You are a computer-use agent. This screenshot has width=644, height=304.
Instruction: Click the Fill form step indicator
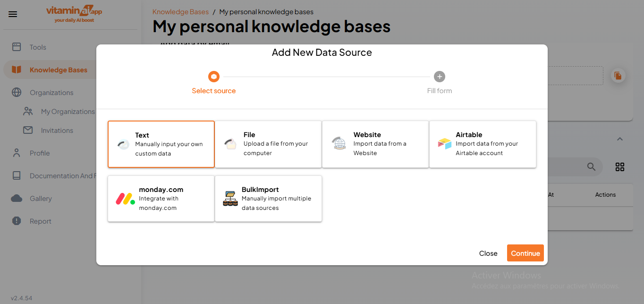439,77
